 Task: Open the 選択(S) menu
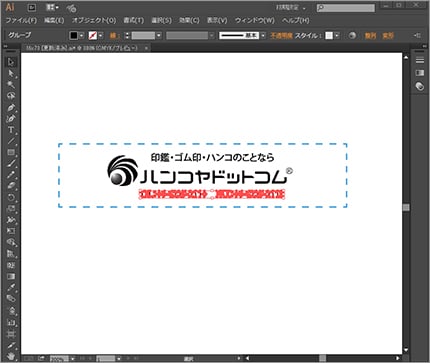tap(161, 20)
